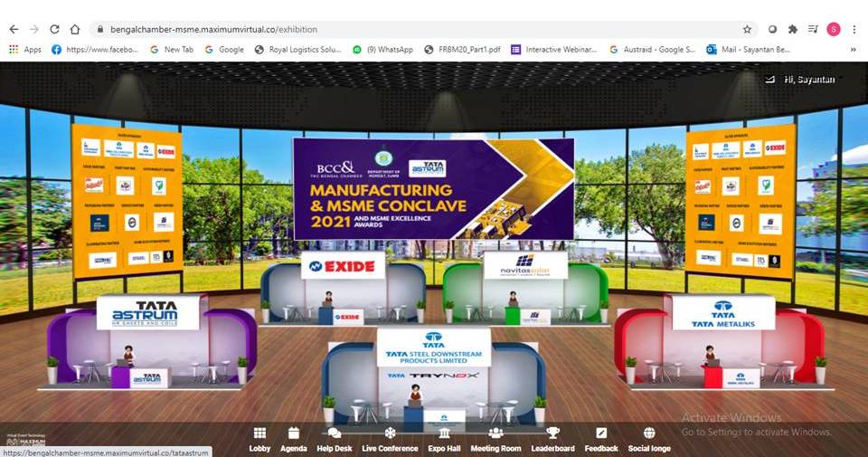Image resolution: width=868 pixels, height=457 pixels.
Task: Bookmark this page with the star icon
Action: (x=747, y=29)
